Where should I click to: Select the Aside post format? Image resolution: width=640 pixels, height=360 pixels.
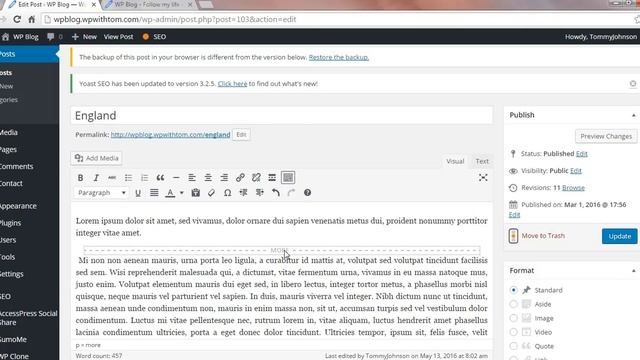click(x=513, y=304)
